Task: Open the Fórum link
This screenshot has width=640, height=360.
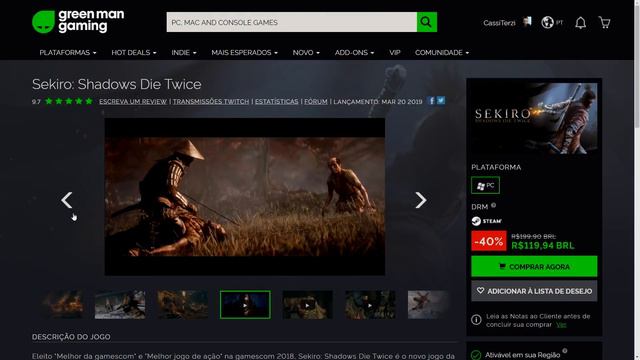Action: click(316, 101)
